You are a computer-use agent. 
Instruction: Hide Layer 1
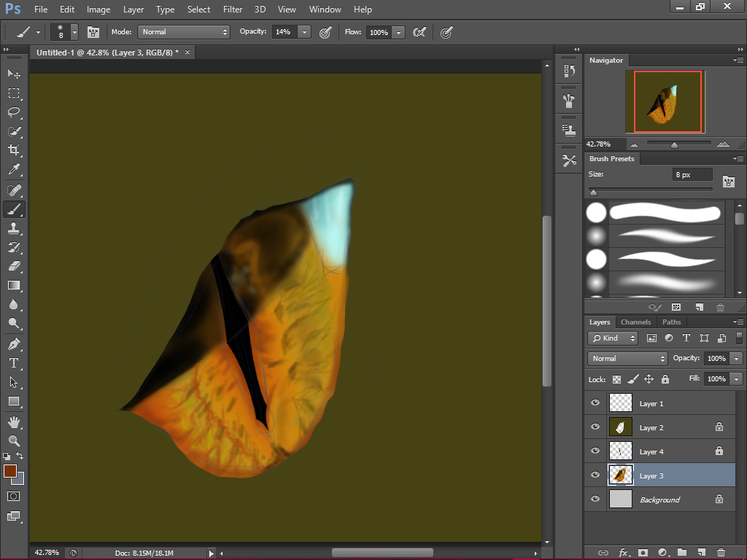(x=595, y=402)
